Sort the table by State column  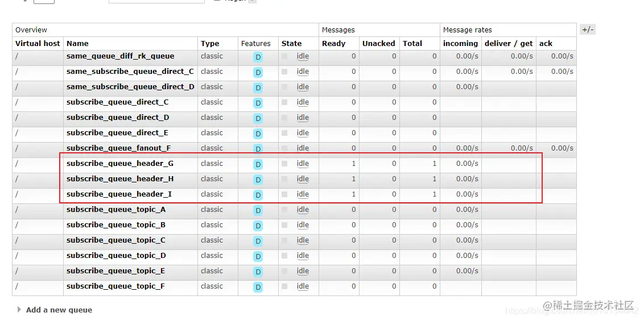pos(292,43)
